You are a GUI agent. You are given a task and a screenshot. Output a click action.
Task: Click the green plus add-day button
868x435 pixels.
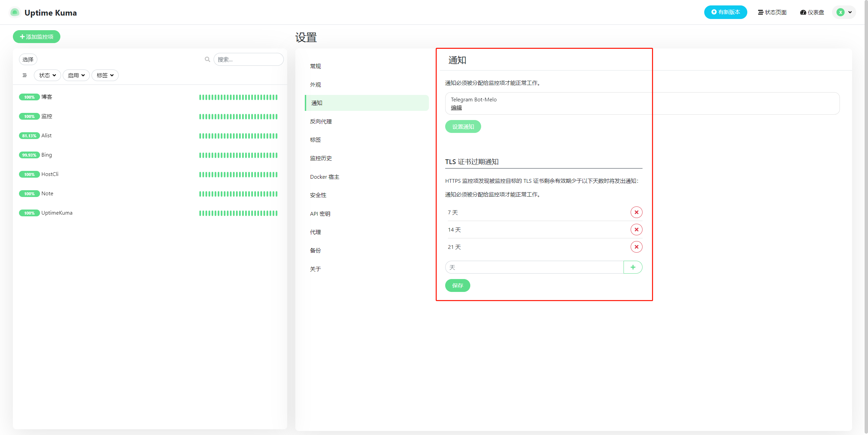pyautogui.click(x=633, y=267)
